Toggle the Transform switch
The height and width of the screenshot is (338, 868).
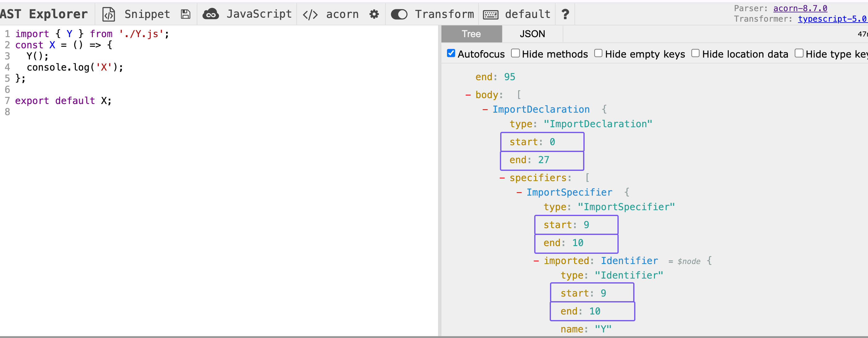click(x=399, y=14)
